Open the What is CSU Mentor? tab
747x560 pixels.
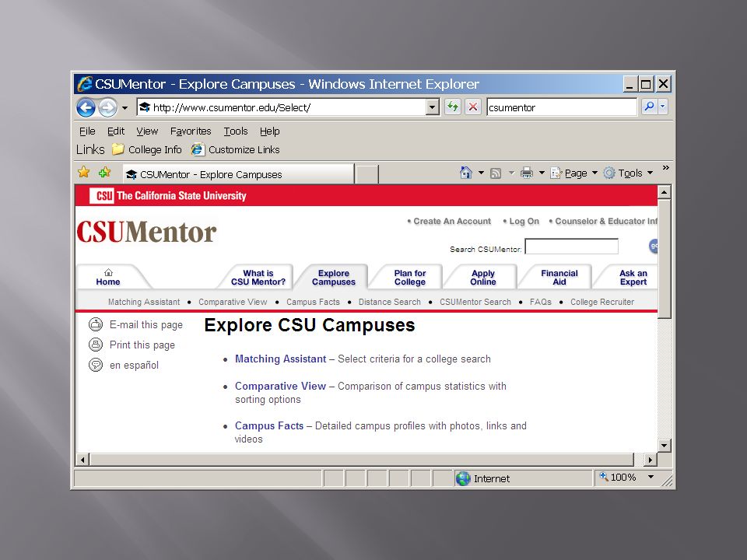click(x=258, y=277)
